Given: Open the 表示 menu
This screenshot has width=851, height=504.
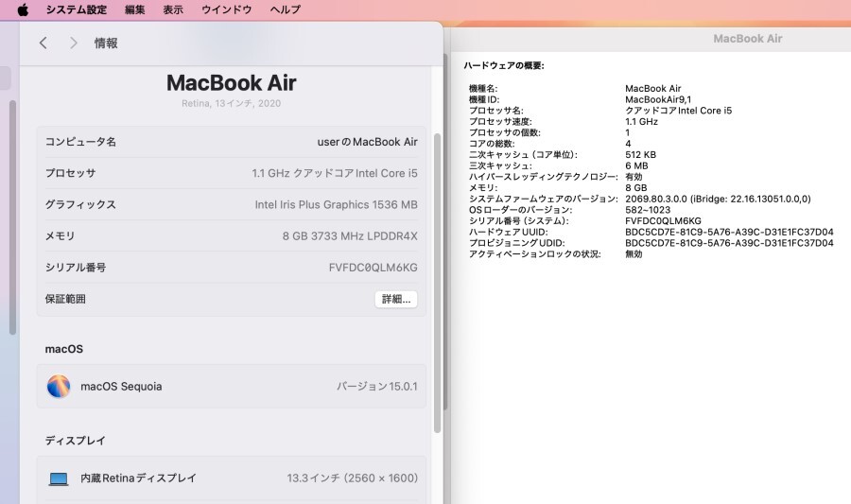Looking at the screenshot, I should pos(173,9).
